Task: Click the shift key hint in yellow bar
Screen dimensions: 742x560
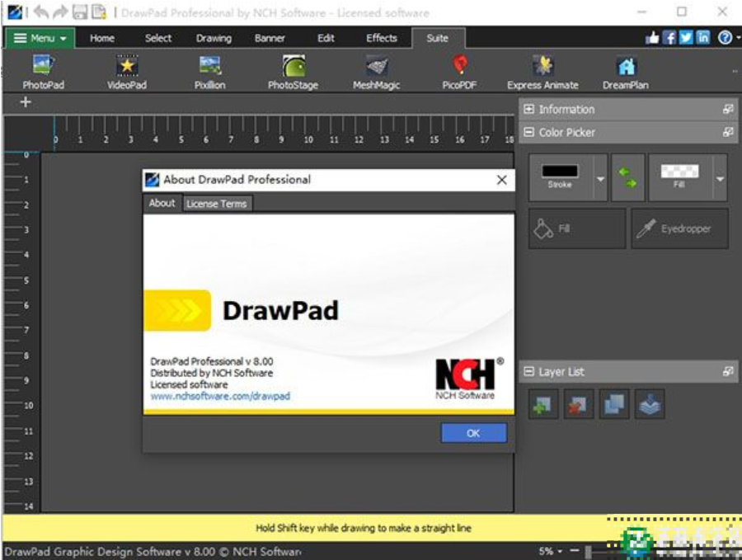Action: (364, 528)
